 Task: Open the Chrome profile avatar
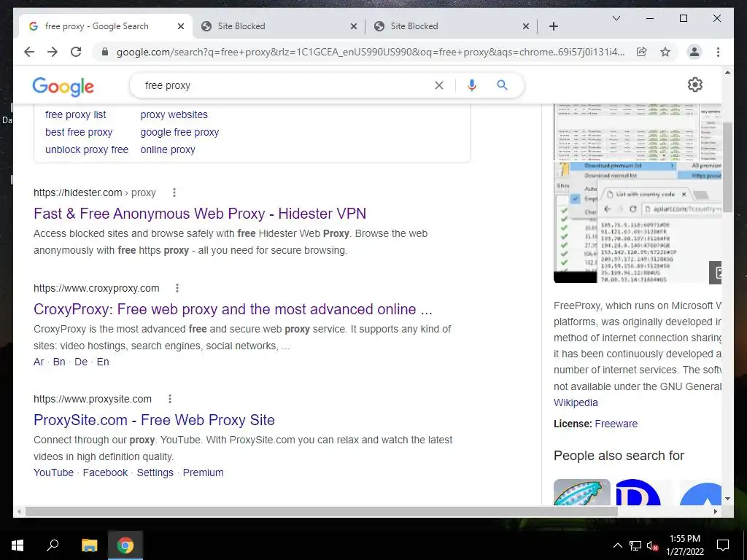tap(694, 52)
